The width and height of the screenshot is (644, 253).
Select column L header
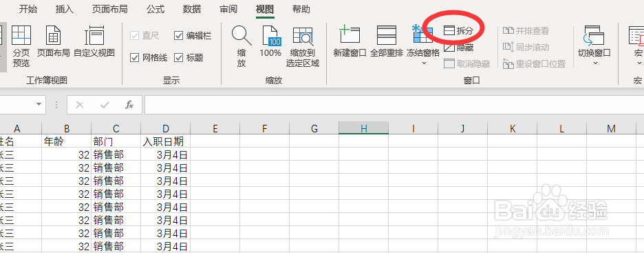click(562, 129)
